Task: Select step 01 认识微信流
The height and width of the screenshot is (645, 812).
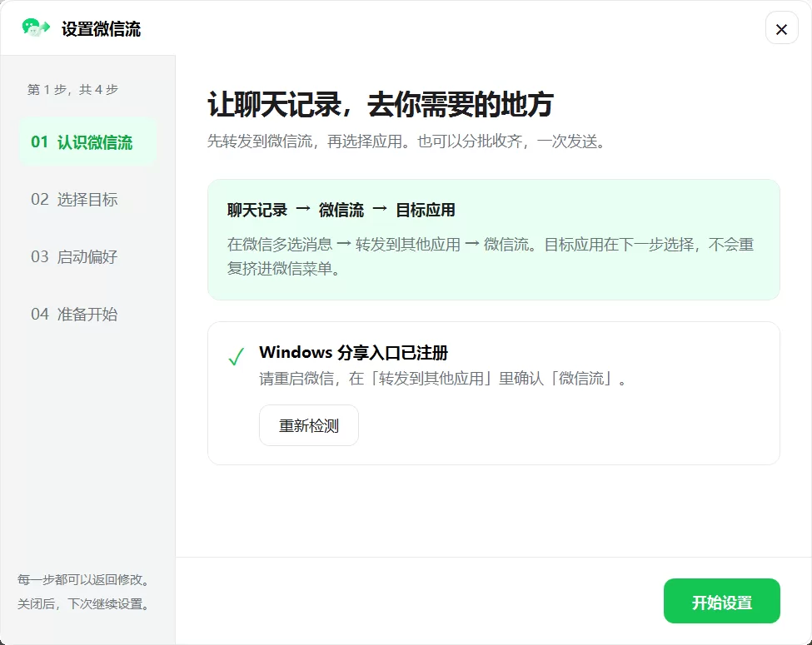Action: [87, 141]
